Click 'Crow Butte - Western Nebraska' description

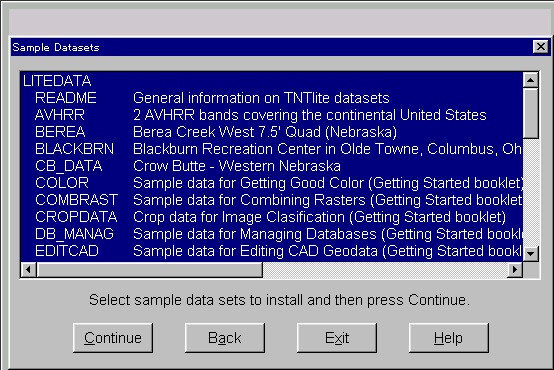tap(237, 166)
